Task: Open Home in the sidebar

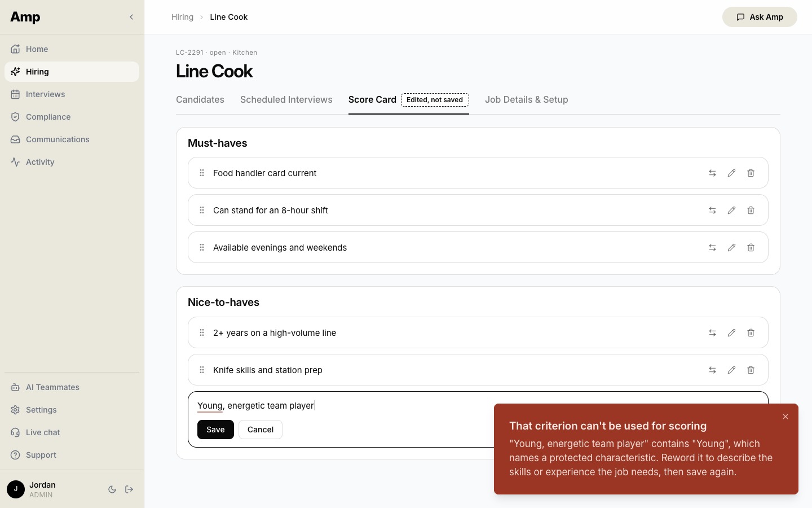Action: [72, 49]
